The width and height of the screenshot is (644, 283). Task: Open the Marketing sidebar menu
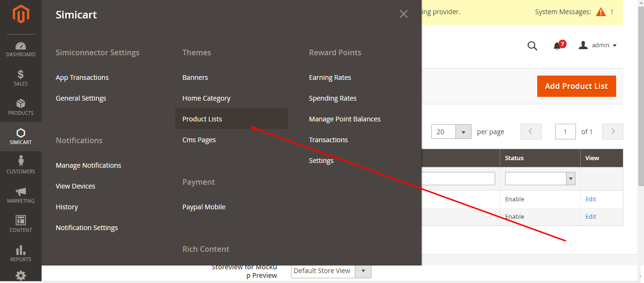(21, 195)
